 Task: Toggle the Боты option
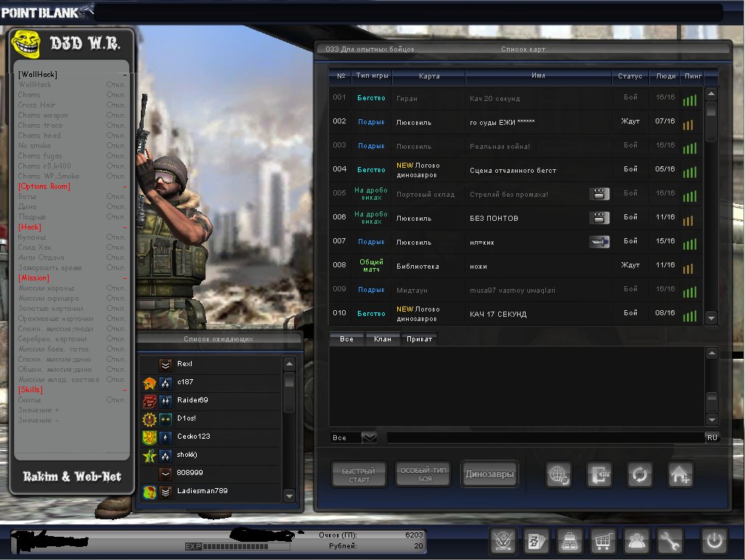pyautogui.click(x=72, y=196)
